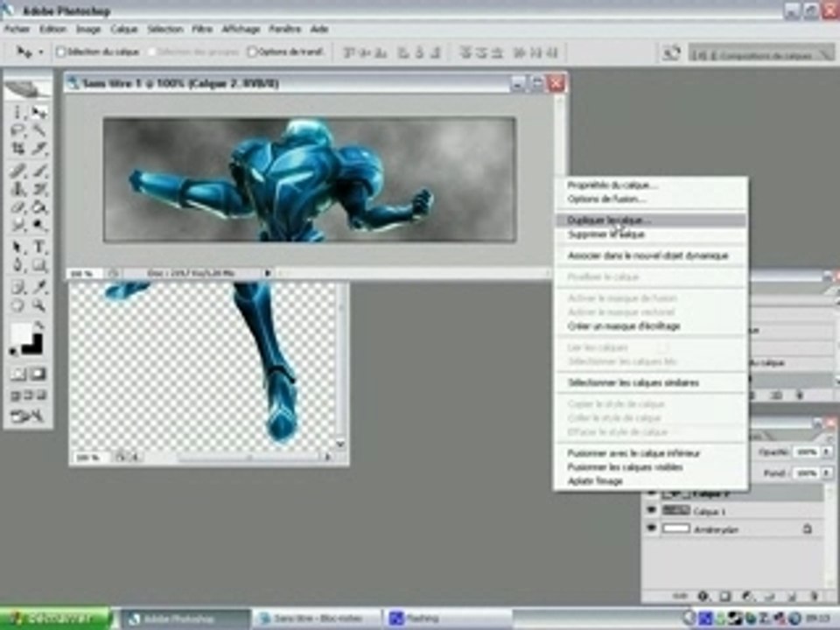Open the Fichier menu
Screen dimensions: 840x630
pyautogui.click(x=17, y=29)
